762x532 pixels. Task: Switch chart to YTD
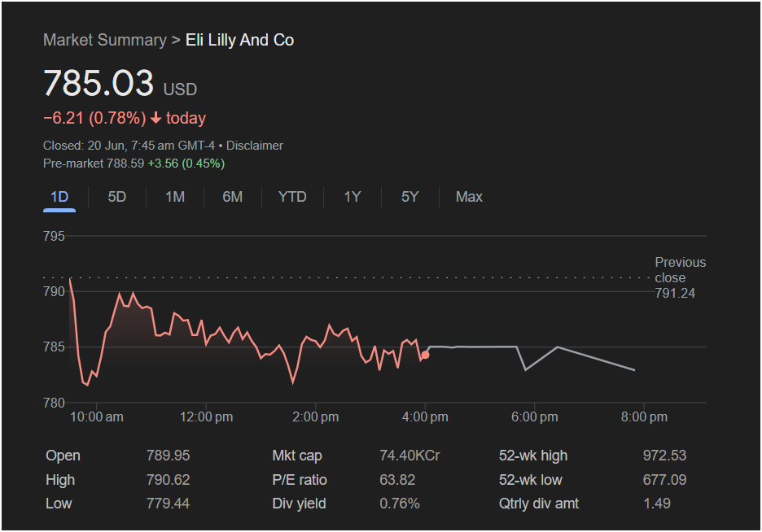click(x=292, y=197)
